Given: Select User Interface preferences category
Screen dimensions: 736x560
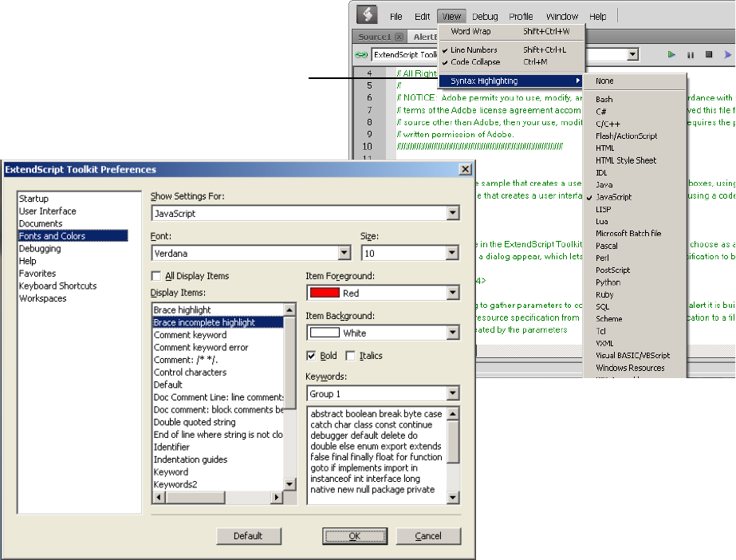Looking at the screenshot, I should [47, 211].
